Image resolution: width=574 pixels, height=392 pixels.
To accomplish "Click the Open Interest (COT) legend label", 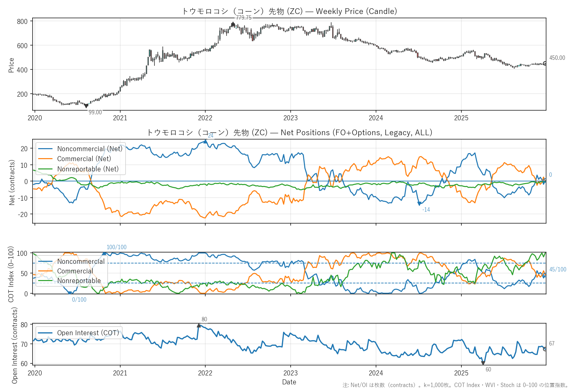I will coord(88,333).
